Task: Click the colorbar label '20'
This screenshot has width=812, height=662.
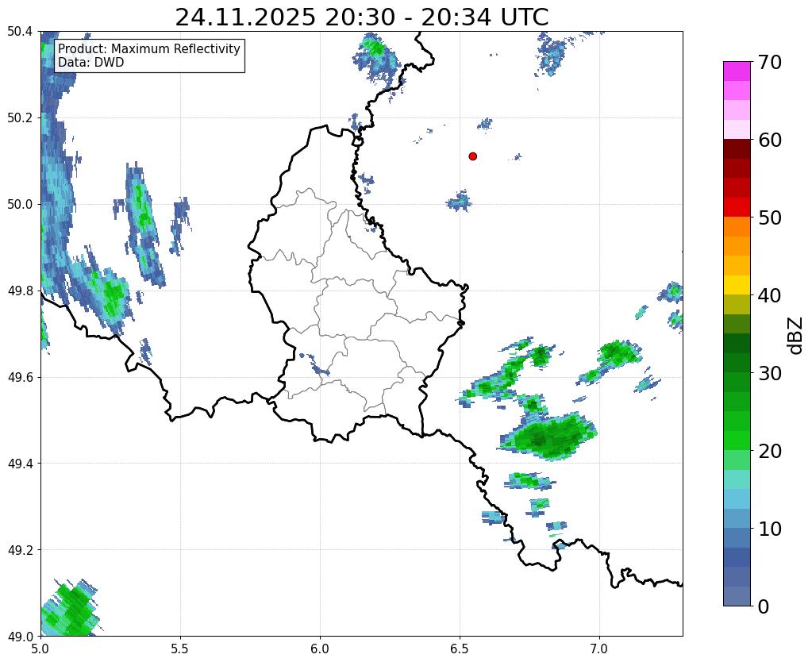Action: [769, 451]
